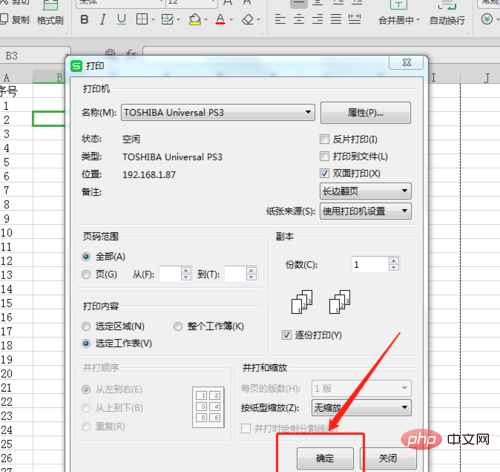Select Selection (选定区域) radio
This screenshot has height=472, width=500.
86,326
